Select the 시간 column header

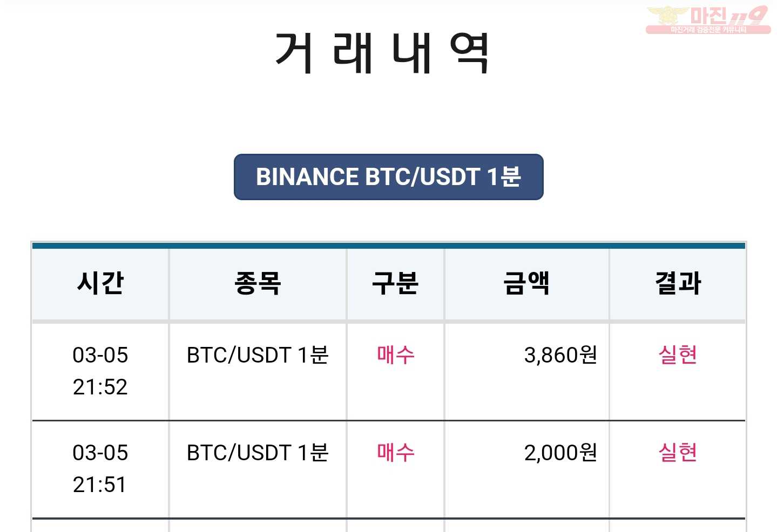tap(100, 283)
